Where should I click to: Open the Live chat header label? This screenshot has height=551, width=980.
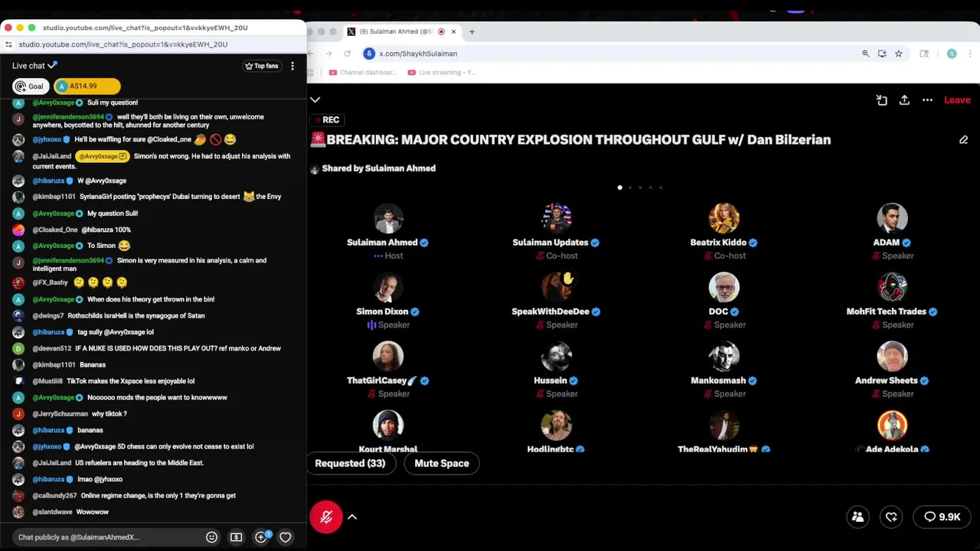34,66
